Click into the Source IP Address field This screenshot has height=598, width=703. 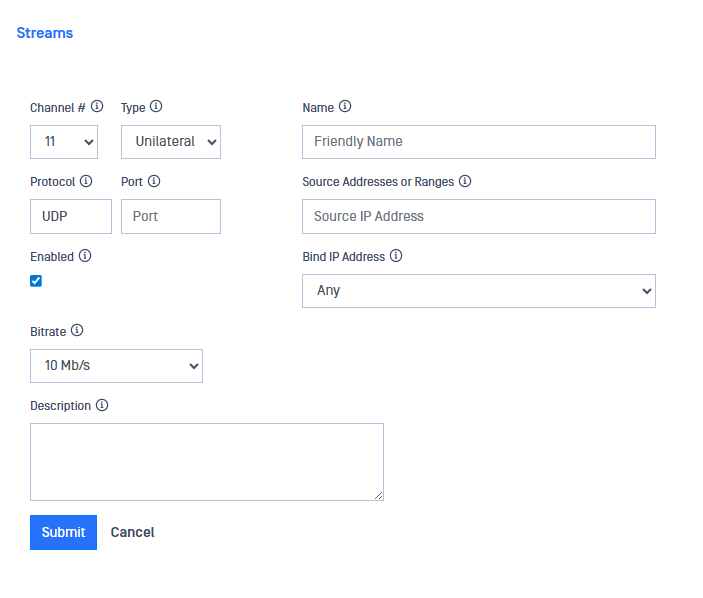pyautogui.click(x=478, y=216)
